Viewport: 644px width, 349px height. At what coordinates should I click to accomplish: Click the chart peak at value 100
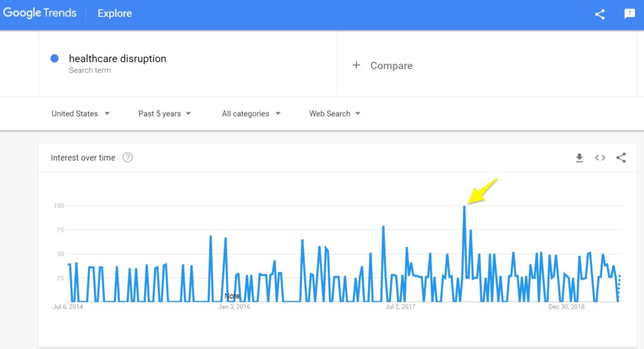(464, 206)
